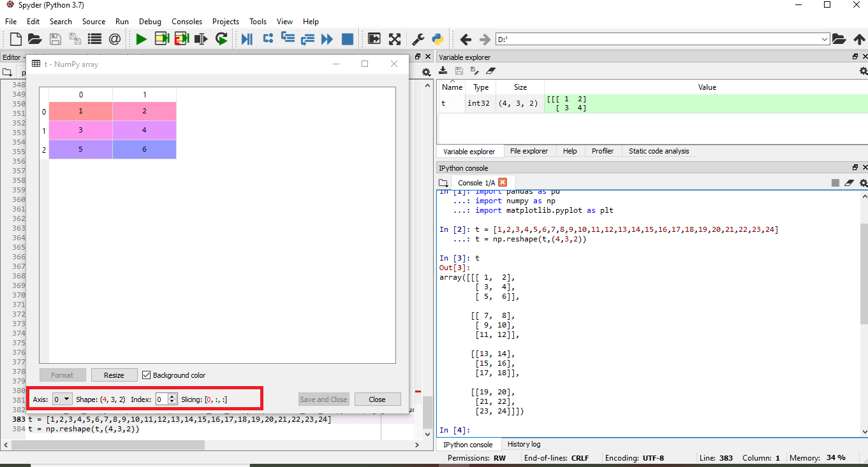868x467 pixels.
Task: Run cell and advance icon
Action: coord(182,40)
